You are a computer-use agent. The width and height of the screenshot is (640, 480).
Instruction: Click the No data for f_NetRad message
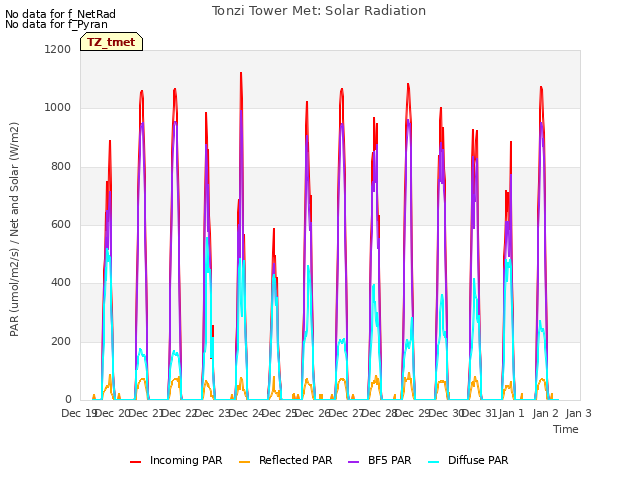click(x=60, y=14)
